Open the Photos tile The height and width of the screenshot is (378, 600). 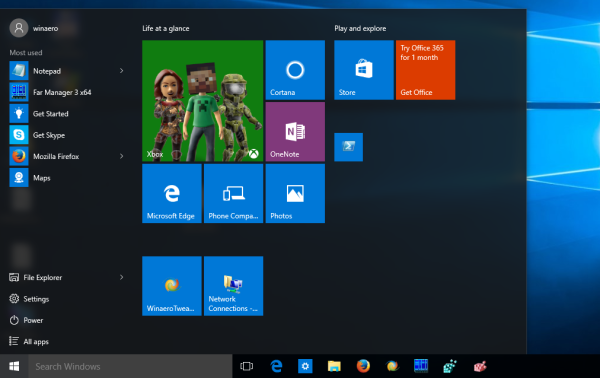click(x=295, y=193)
